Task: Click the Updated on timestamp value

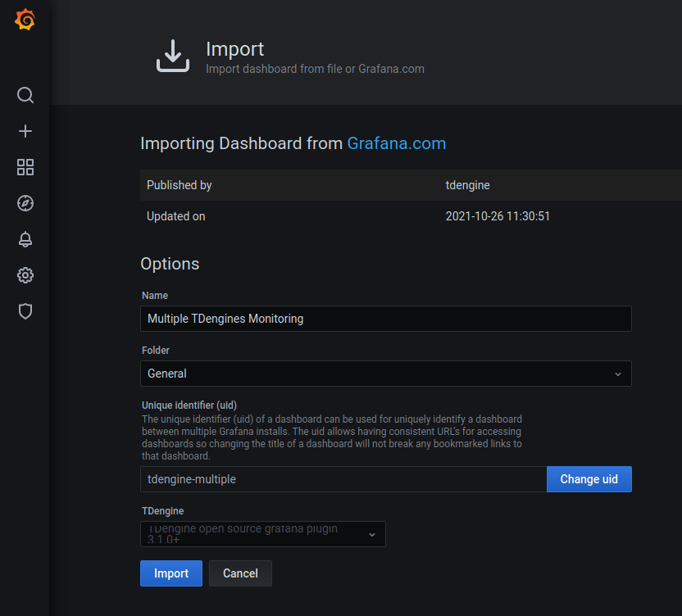Action: [497, 216]
